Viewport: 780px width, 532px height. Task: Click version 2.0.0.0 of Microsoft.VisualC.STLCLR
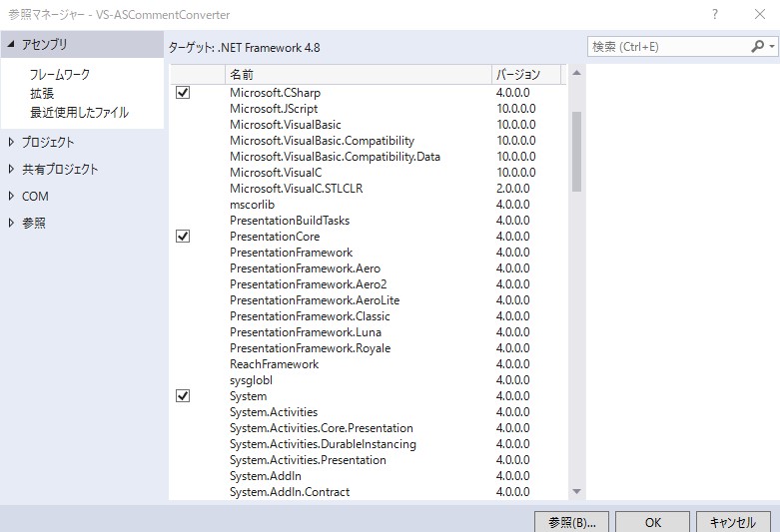coord(513,188)
